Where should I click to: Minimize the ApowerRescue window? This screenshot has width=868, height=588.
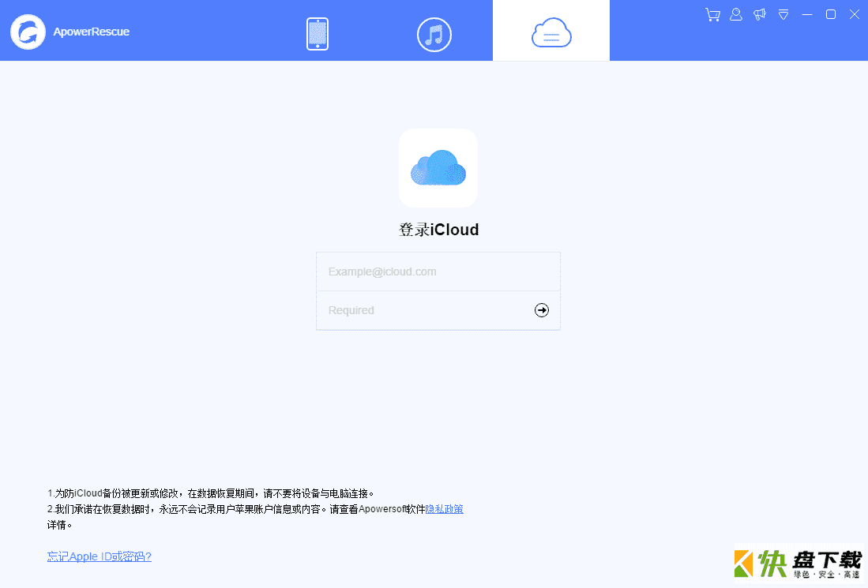[807, 14]
